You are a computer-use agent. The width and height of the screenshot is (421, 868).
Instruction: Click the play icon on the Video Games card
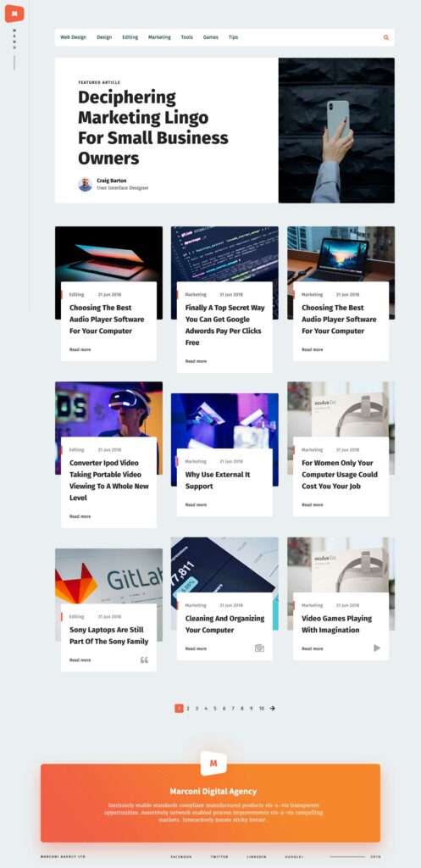(377, 648)
